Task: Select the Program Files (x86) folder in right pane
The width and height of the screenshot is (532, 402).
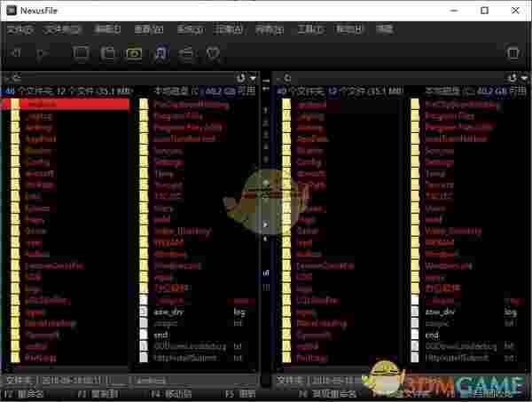Action: [458, 127]
